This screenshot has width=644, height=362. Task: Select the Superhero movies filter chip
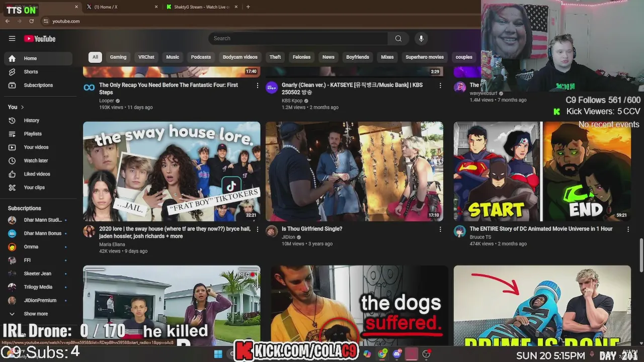pos(425,57)
